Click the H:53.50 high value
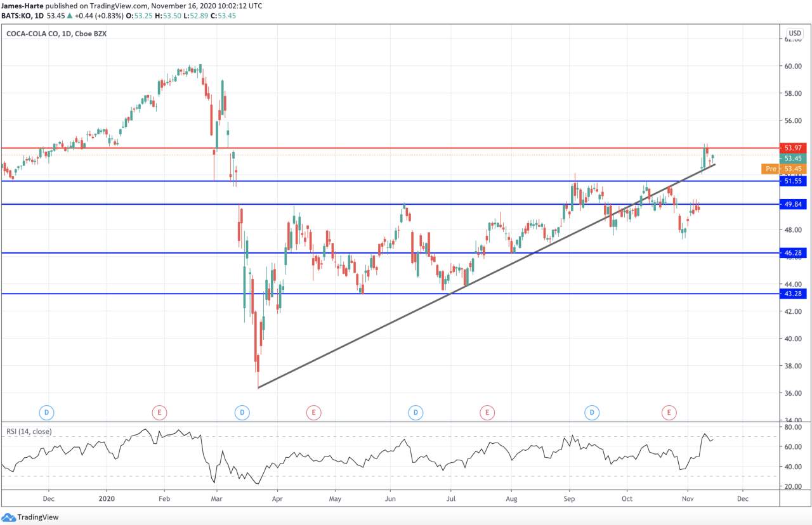Image resolution: width=812 pixels, height=525 pixels. (167, 15)
